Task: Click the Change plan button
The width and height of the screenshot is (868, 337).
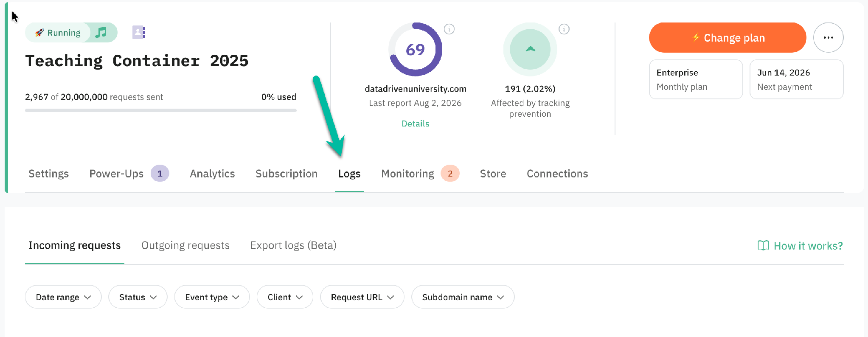Action: pos(728,37)
